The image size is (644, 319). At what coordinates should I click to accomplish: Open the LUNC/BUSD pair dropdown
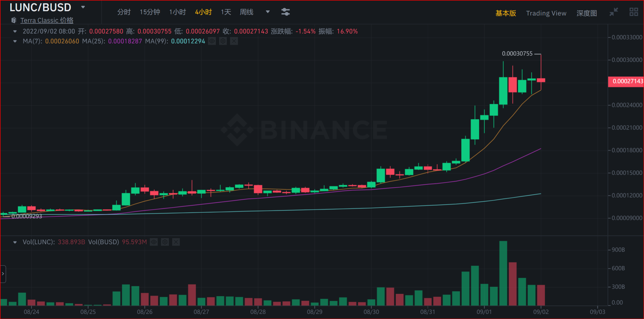(83, 7)
